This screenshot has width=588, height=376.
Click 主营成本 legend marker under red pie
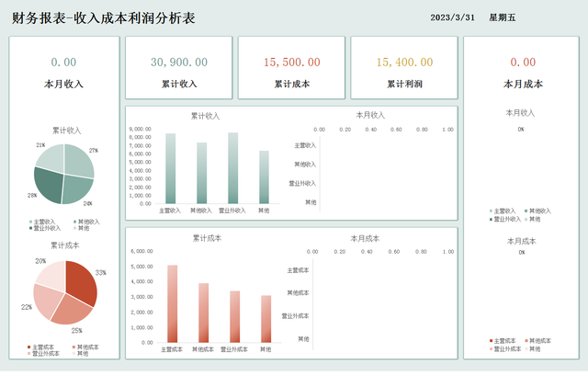click(29, 348)
